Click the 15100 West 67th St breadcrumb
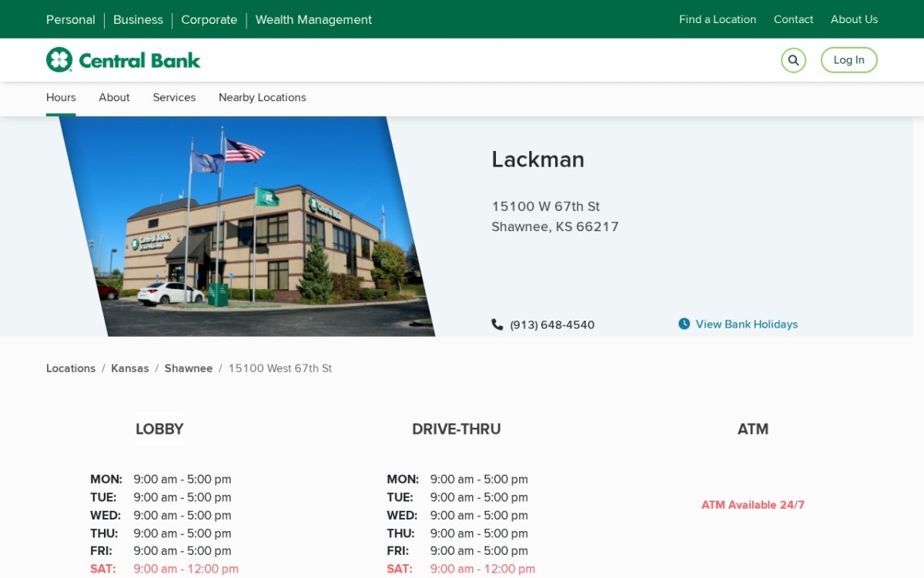 [280, 368]
